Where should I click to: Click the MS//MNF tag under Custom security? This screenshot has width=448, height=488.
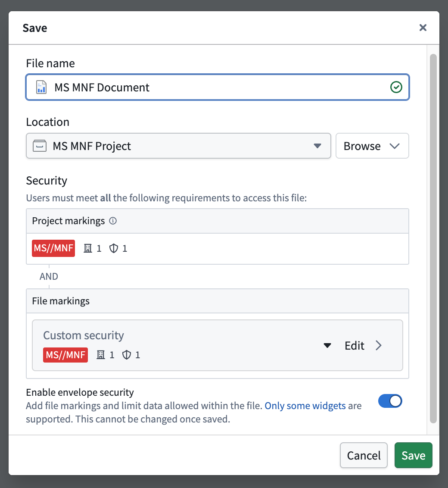coord(65,355)
